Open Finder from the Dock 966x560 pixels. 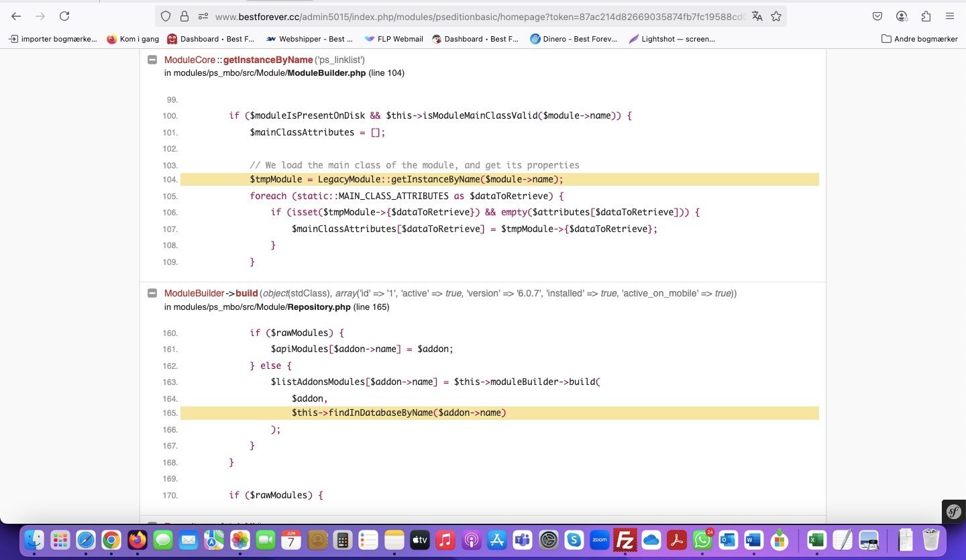[34, 540]
